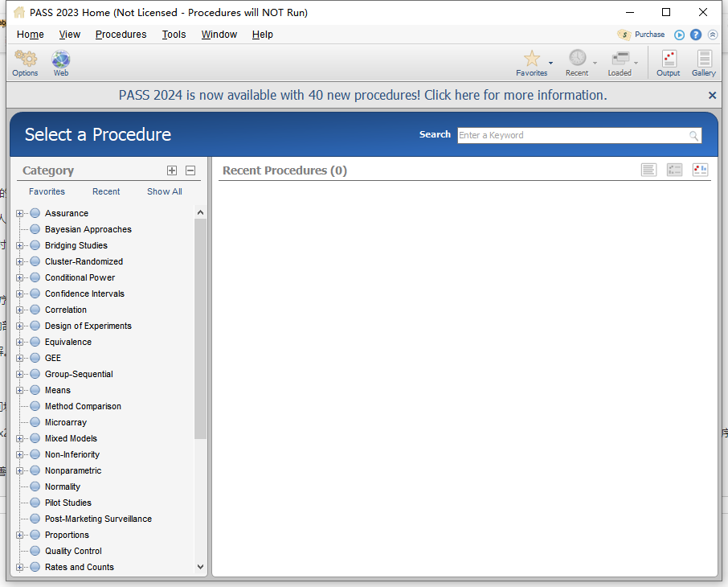Switch to the text list view icon
The image size is (728, 587).
pos(648,170)
